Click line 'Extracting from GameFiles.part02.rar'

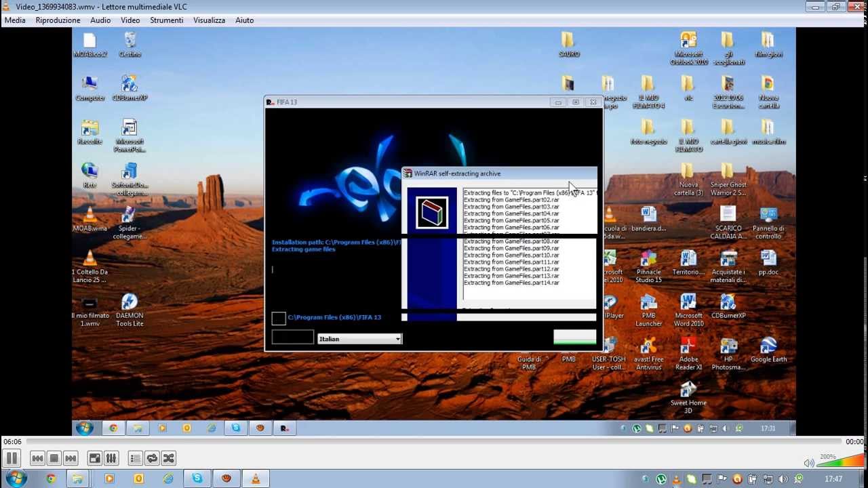[x=511, y=200]
